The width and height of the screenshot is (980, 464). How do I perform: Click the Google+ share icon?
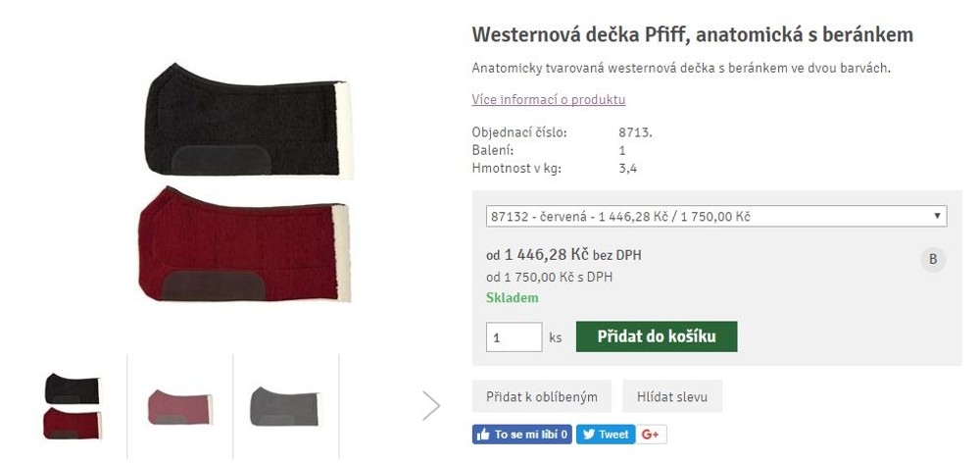(652, 434)
